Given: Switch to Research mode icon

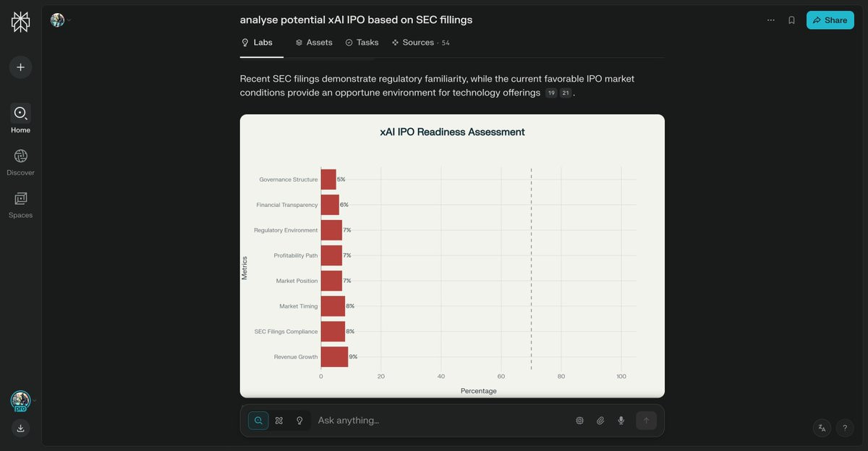Looking at the screenshot, I should coord(279,421).
